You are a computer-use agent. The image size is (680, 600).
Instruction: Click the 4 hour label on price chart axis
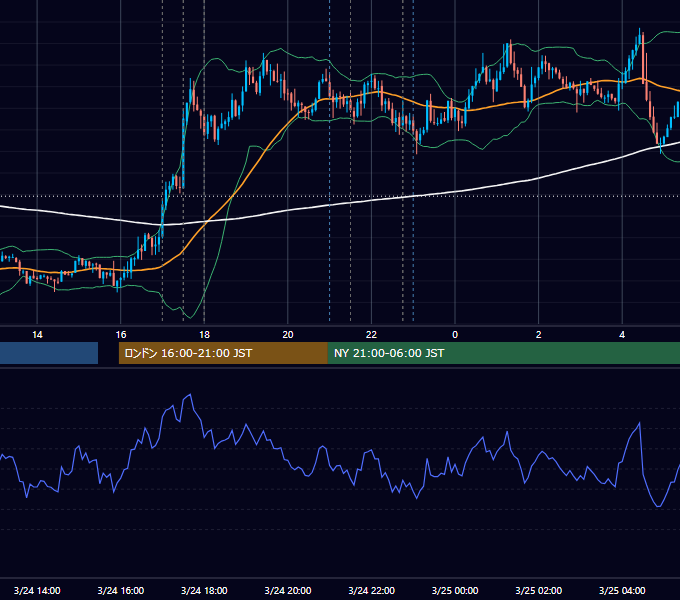[622, 335]
